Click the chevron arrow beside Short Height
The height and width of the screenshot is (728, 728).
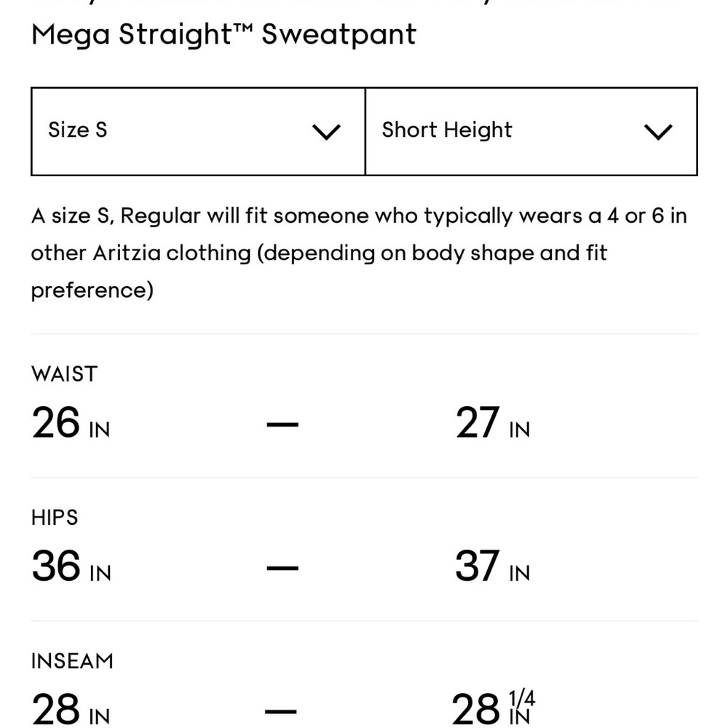click(x=658, y=132)
